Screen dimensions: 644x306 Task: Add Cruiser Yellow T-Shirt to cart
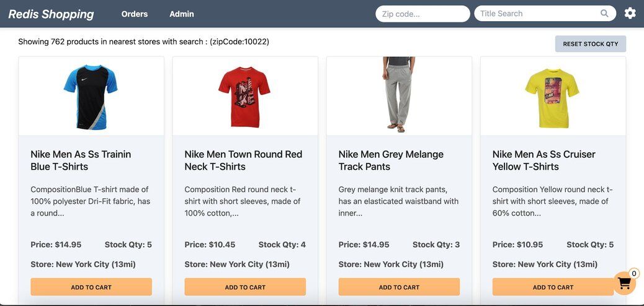[x=553, y=287]
